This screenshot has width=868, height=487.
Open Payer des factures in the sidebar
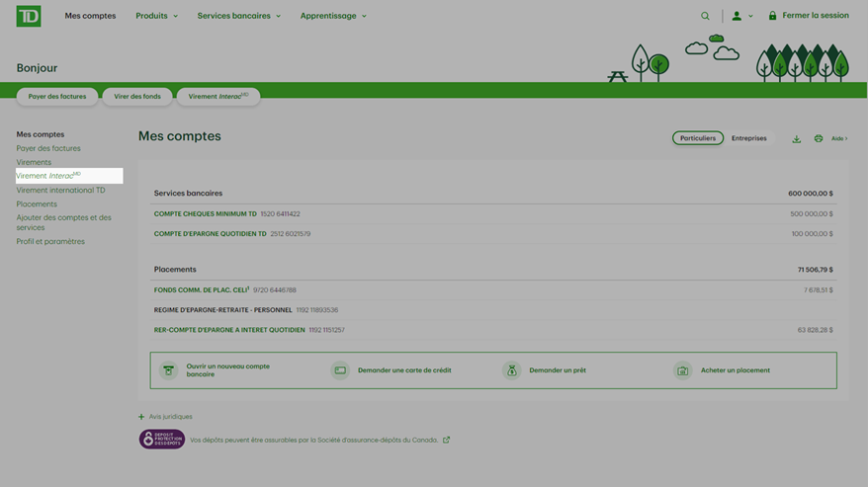(x=48, y=148)
